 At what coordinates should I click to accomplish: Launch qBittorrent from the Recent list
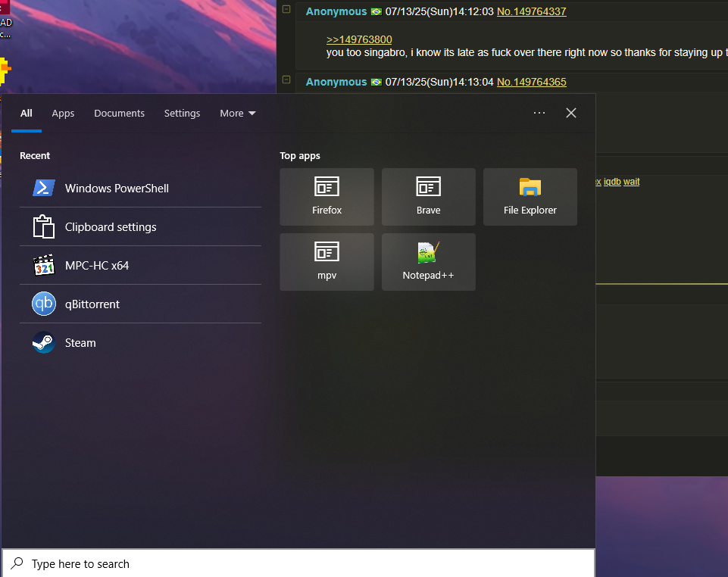[x=140, y=304]
